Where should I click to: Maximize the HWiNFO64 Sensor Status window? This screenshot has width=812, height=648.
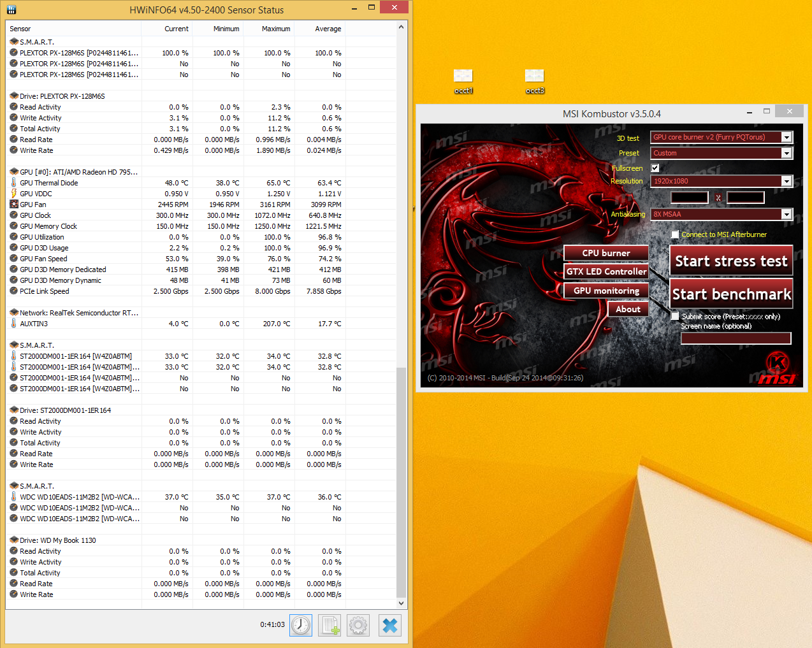[x=372, y=8]
